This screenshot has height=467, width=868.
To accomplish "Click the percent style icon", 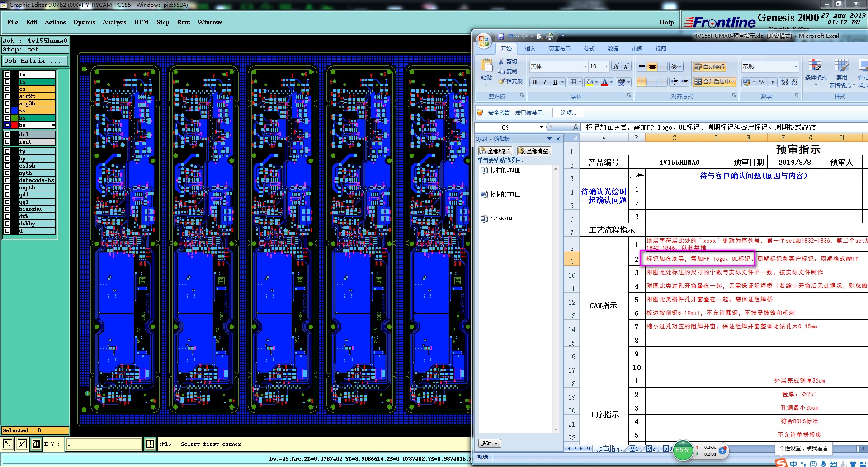I will 762,82.
